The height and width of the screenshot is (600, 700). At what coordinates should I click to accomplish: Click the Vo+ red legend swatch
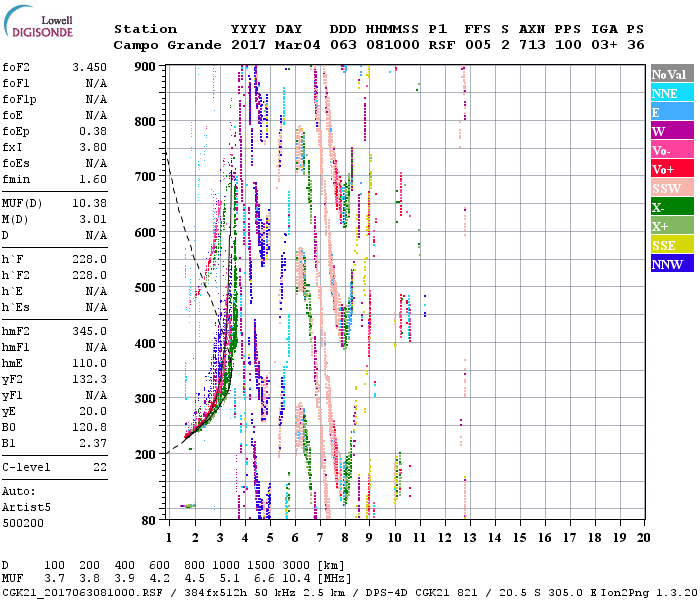coord(672,169)
